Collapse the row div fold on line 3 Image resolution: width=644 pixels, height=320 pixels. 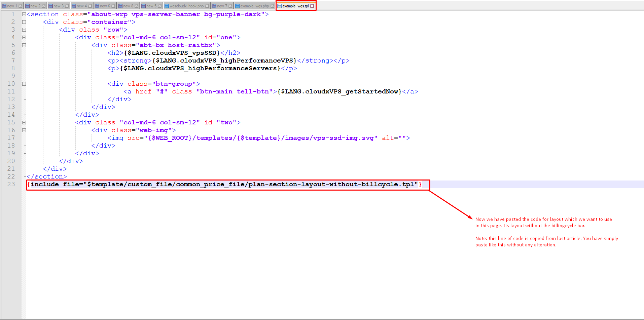24,30
